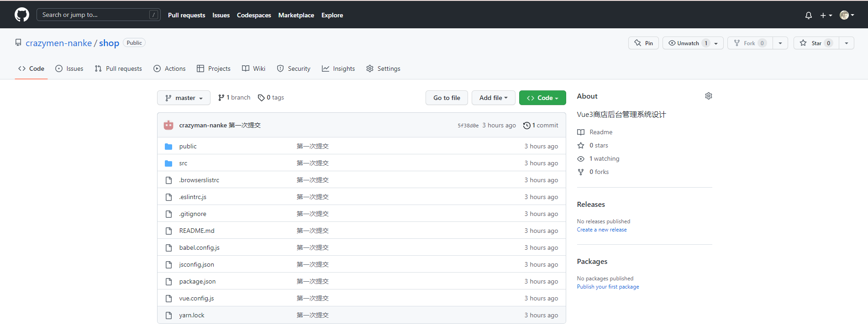The image size is (868, 326).
Task: Open the babel.config.js file
Action: pos(199,247)
